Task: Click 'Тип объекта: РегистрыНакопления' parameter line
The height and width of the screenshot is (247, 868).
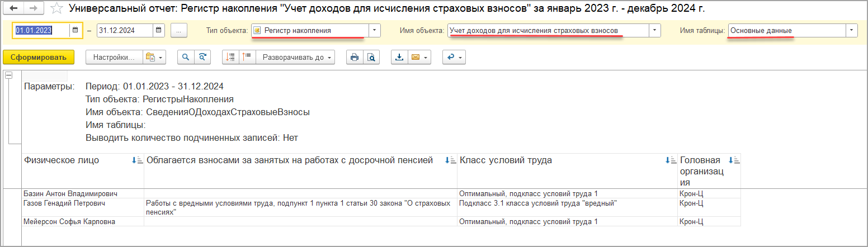Action: tap(159, 99)
